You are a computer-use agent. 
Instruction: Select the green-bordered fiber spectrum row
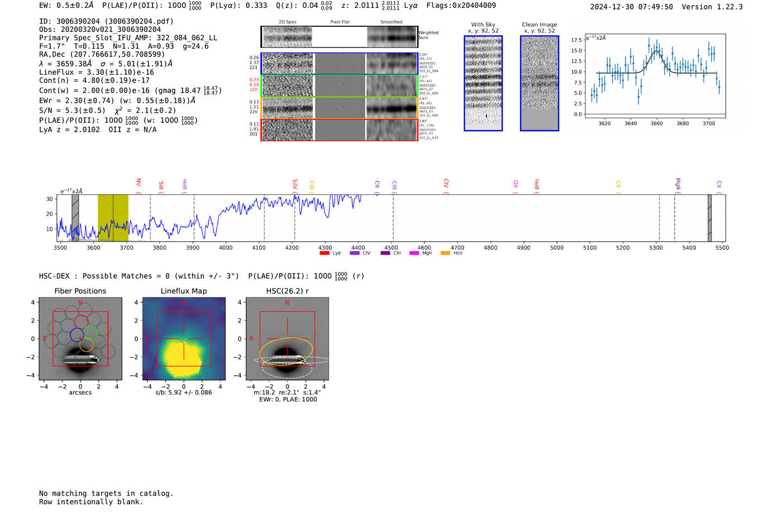coord(340,86)
